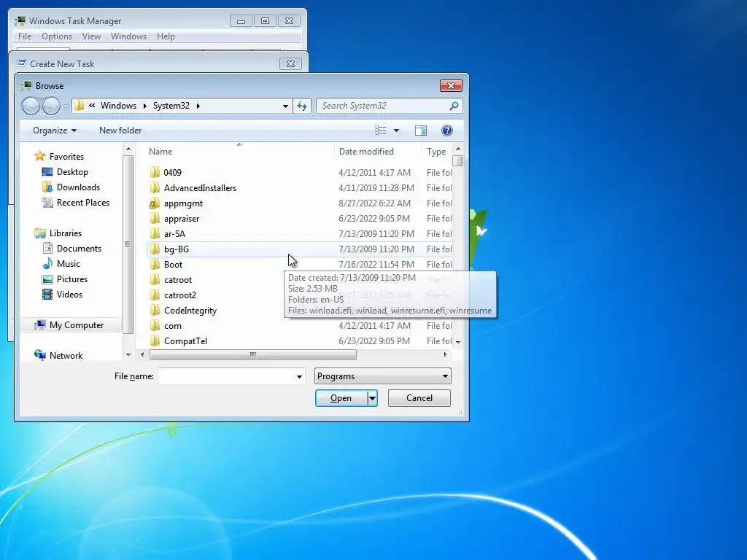Expand the address bar history dropdown
Image resolution: width=747 pixels, height=560 pixels.
pos(285,106)
